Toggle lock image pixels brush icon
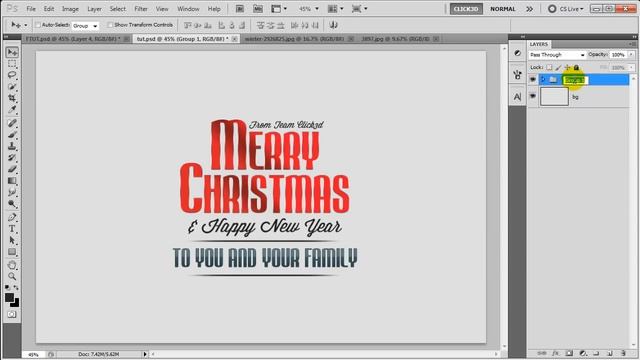The height and width of the screenshot is (360, 640). 558,67
